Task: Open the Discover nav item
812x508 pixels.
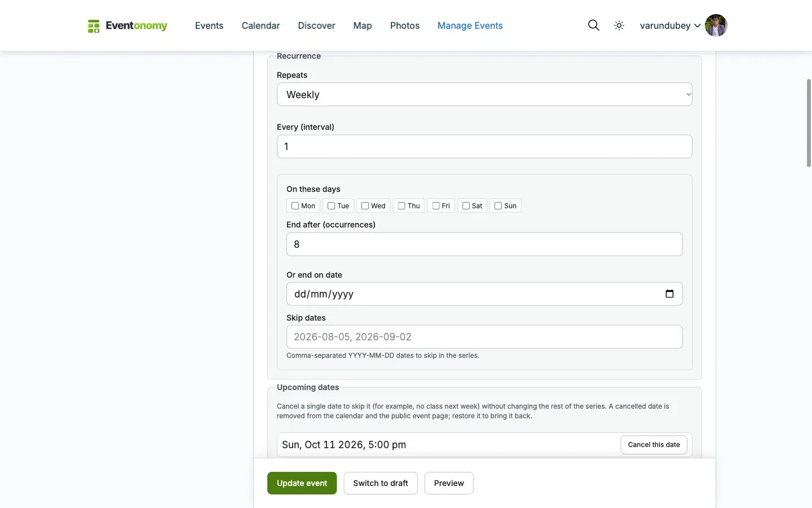Action: [x=316, y=25]
